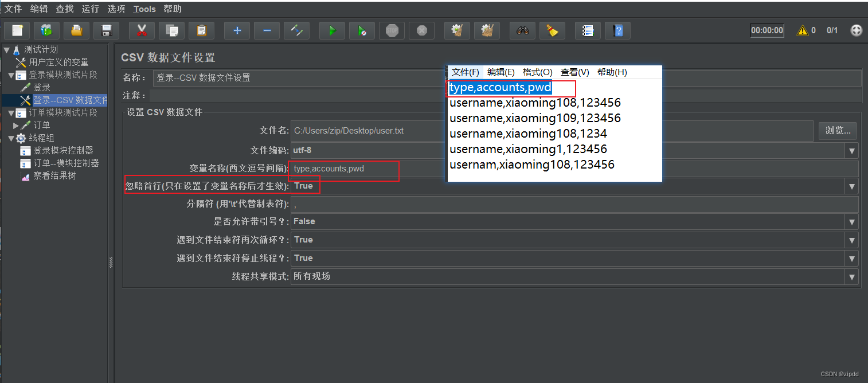Select 登录--CSV 数据文件 tree item
The height and width of the screenshot is (383, 868).
(70, 100)
